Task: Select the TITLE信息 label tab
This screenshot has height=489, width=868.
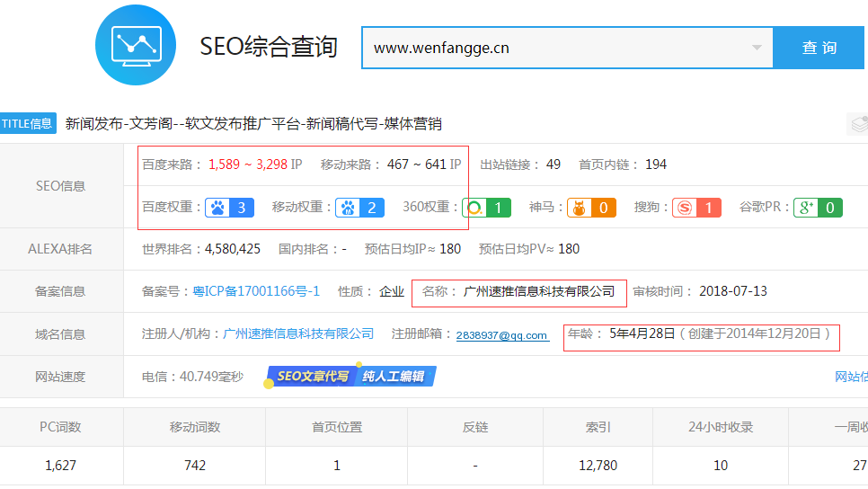Action: point(28,124)
